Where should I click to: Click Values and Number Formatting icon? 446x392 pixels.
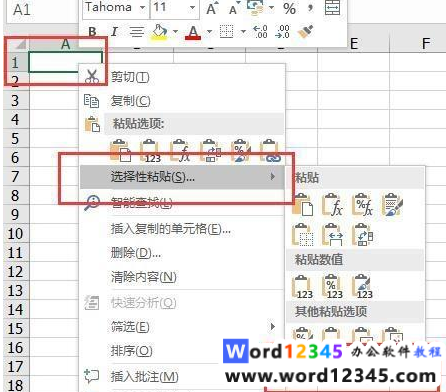[332, 287]
